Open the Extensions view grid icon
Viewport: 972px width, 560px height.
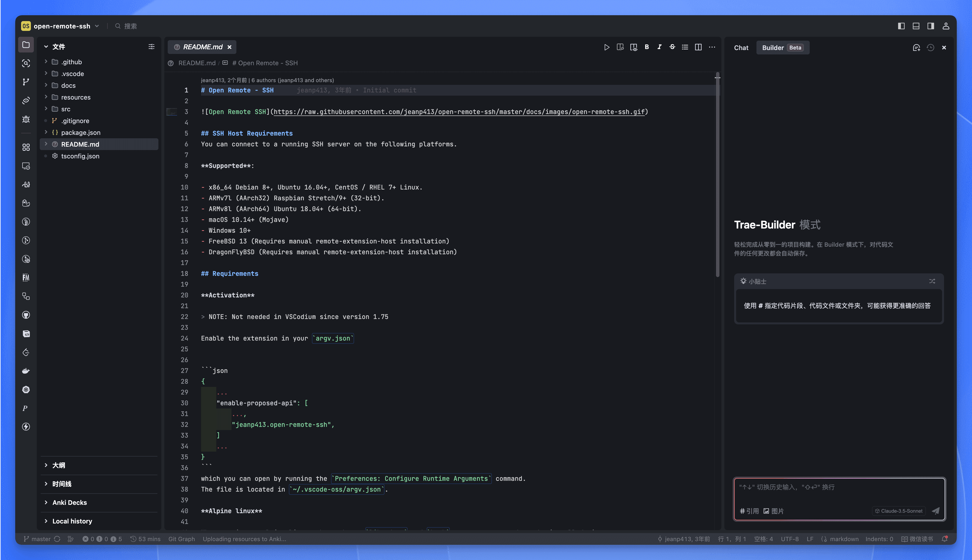coord(26,147)
